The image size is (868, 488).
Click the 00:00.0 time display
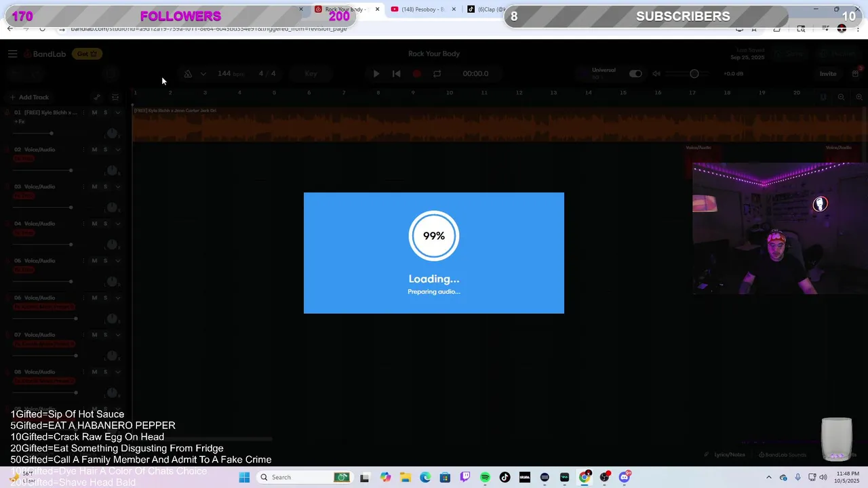click(475, 73)
